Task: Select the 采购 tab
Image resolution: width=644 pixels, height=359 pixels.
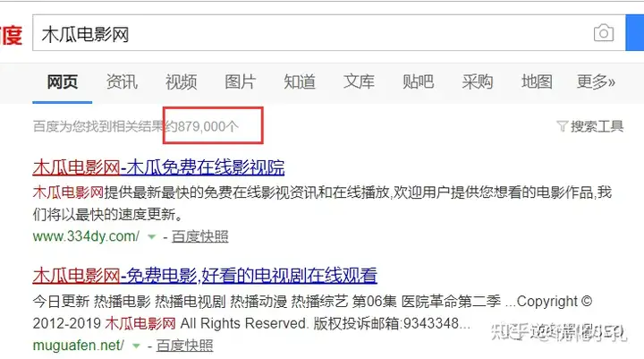Action: click(x=478, y=81)
